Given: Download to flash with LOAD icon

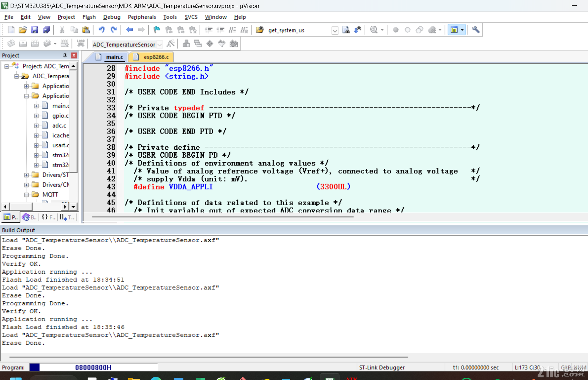Looking at the screenshot, I should pos(81,43).
